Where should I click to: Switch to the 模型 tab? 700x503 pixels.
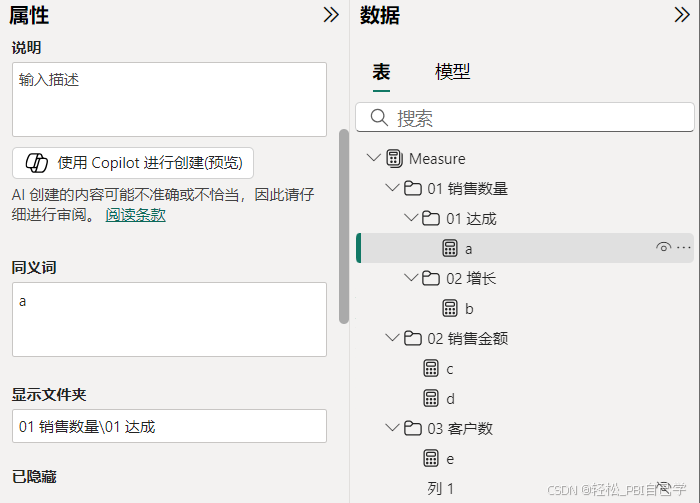[x=452, y=72]
